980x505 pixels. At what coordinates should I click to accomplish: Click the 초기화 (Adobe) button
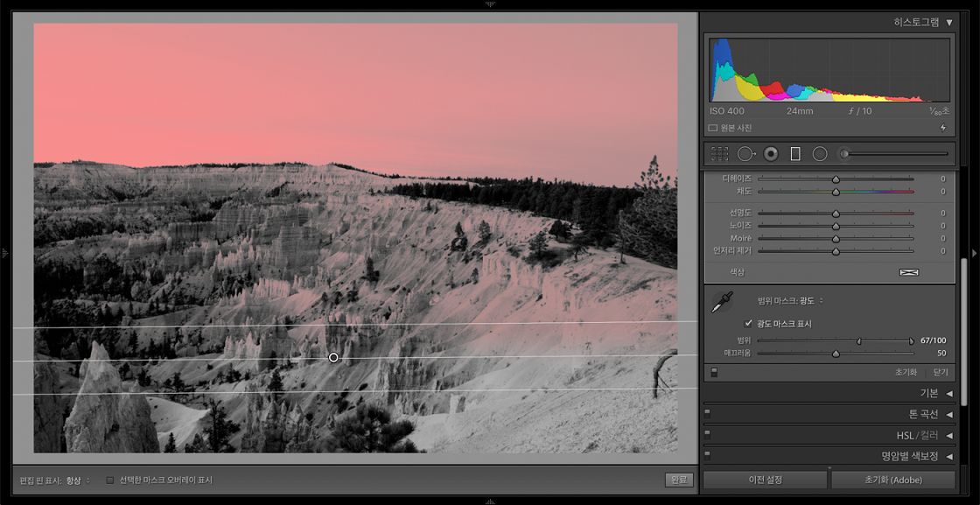pos(893,480)
